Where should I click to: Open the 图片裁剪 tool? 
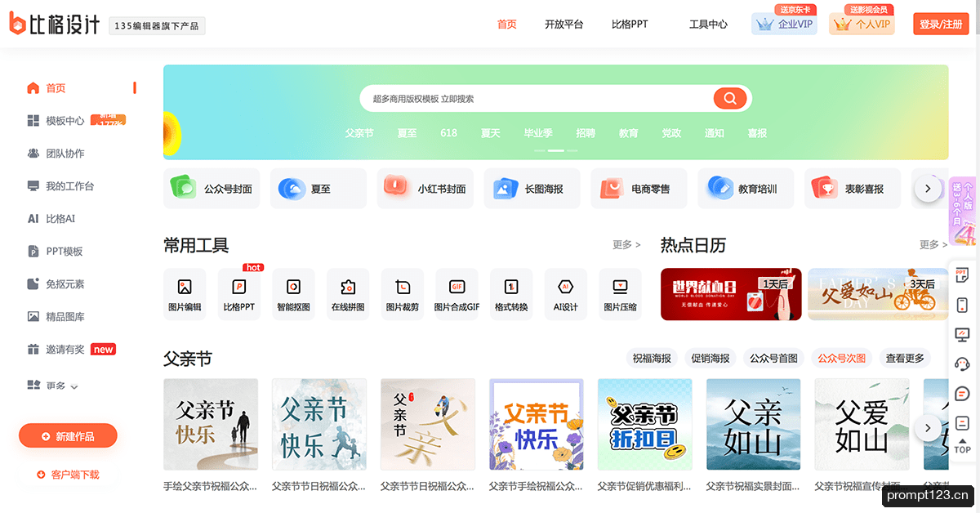(x=403, y=294)
